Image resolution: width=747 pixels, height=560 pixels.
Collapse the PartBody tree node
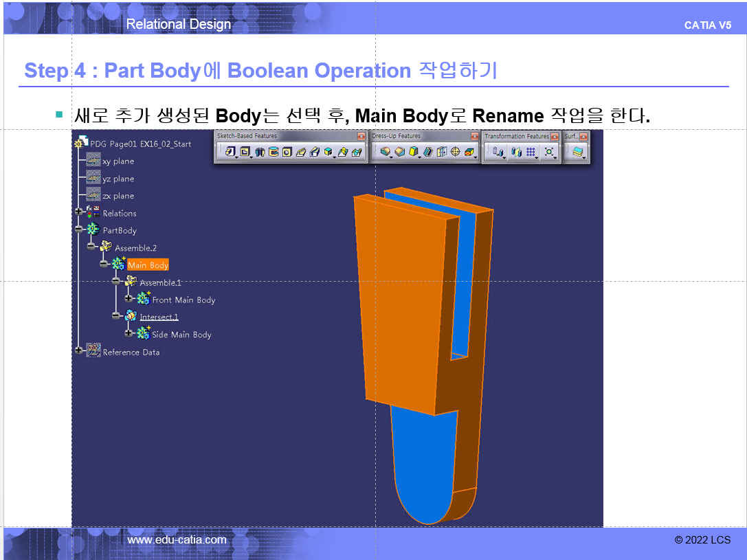(79, 229)
